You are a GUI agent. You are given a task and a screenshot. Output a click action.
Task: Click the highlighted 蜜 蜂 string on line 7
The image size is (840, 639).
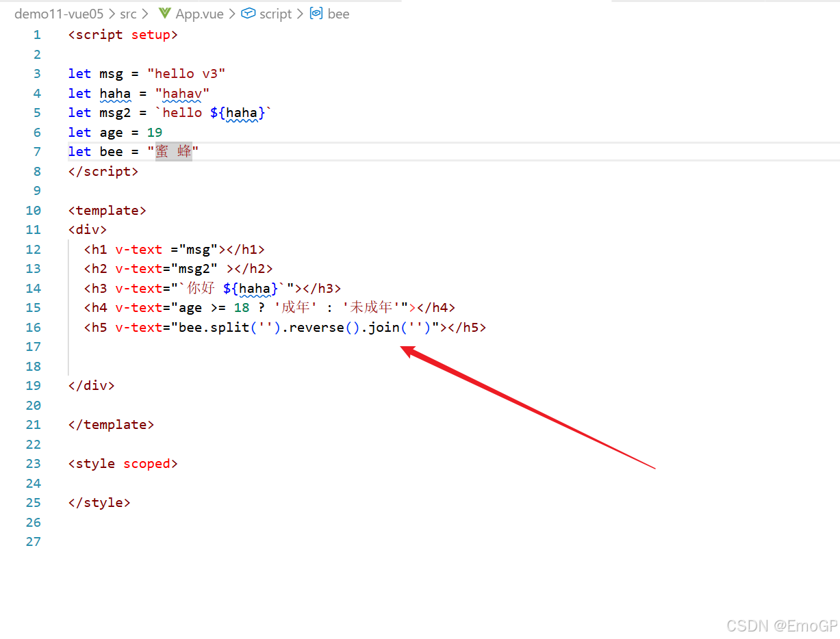pyautogui.click(x=174, y=152)
